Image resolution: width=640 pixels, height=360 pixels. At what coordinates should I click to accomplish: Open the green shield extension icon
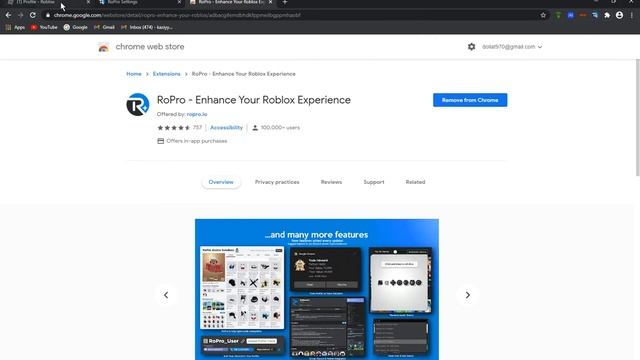point(558,15)
